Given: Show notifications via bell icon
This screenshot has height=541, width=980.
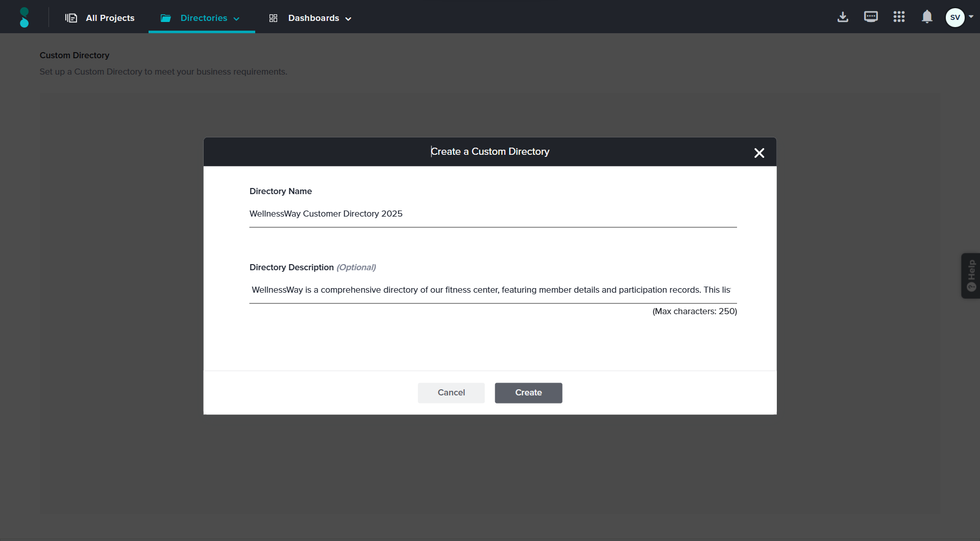Looking at the screenshot, I should [x=927, y=17].
